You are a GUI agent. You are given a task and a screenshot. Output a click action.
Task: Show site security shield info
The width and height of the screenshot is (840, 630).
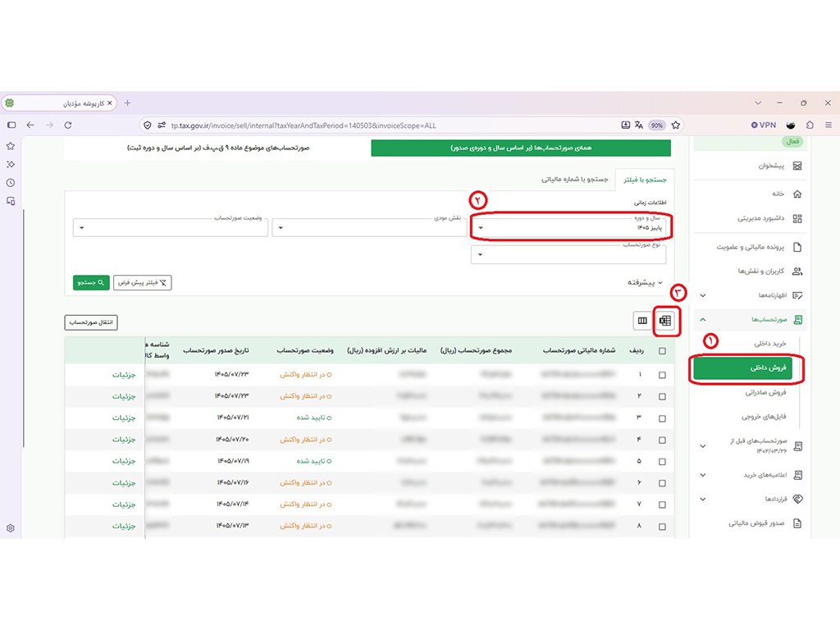(x=148, y=126)
